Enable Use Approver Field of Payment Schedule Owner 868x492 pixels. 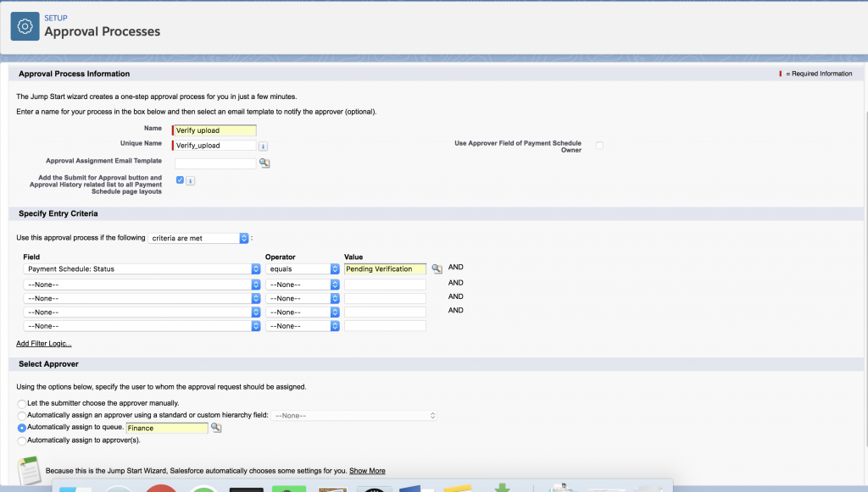(599, 146)
